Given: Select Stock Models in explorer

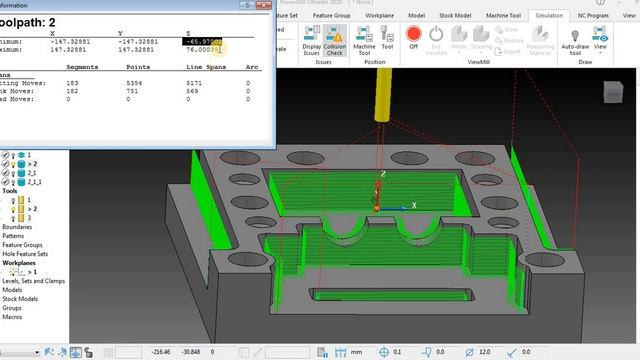Looking at the screenshot, I should click(20, 299).
